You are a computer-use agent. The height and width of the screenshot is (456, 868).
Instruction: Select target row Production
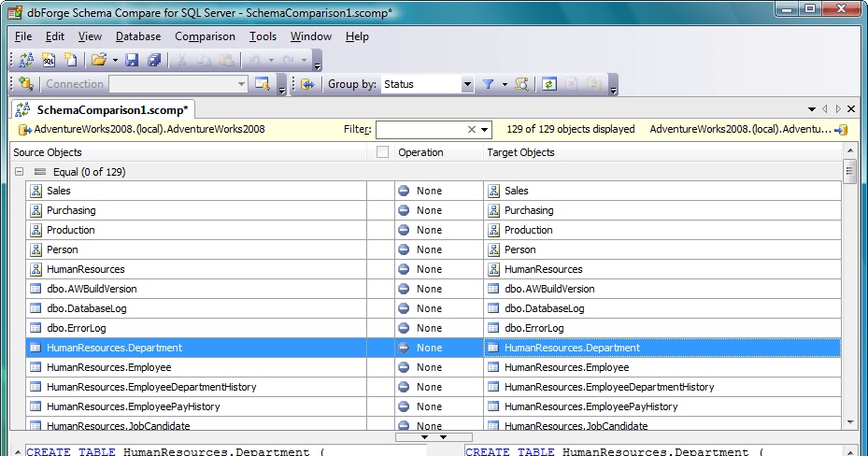[662, 230]
